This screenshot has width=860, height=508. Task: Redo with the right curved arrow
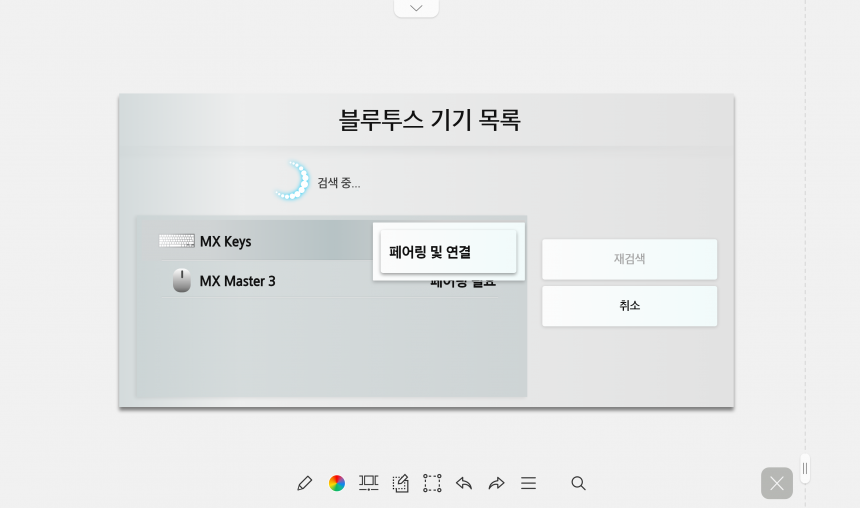coord(496,483)
